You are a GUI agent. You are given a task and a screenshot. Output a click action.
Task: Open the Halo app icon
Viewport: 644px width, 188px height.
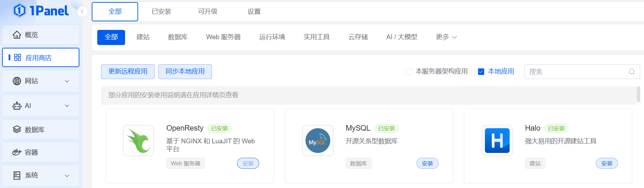pos(497,141)
